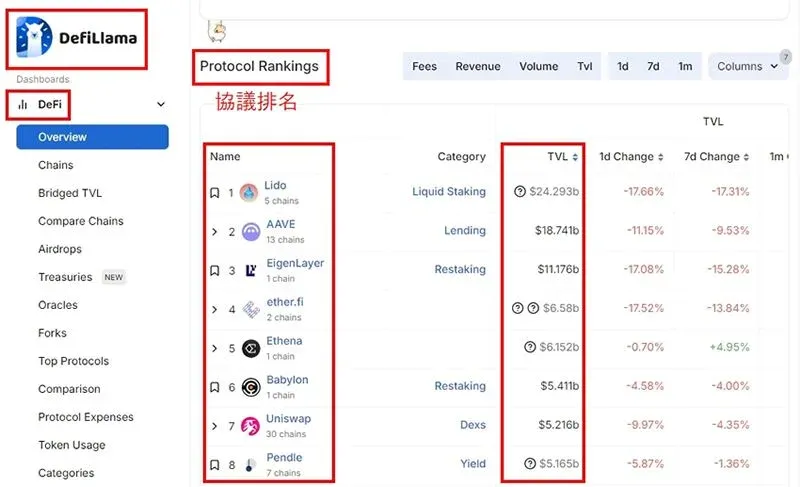Viewport: 800px width, 487px height.
Task: Open the AAVE protocol link
Action: [x=281, y=224]
